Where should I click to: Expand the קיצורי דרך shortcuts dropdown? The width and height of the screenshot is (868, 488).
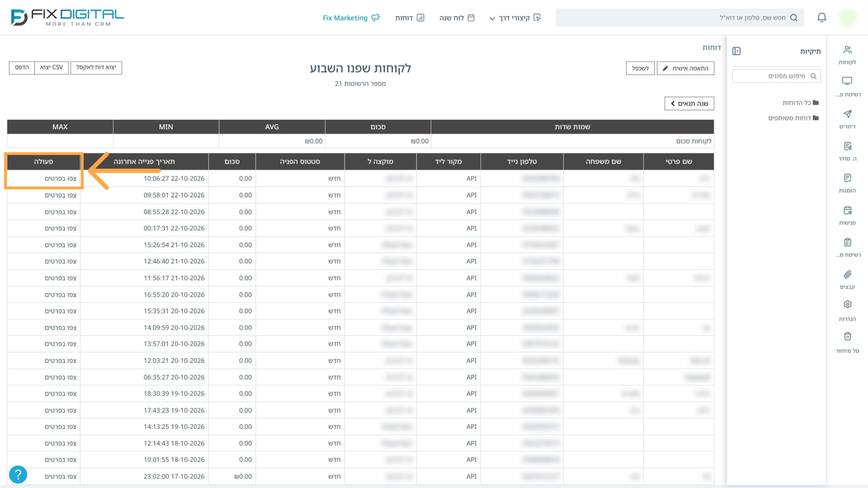(x=515, y=18)
